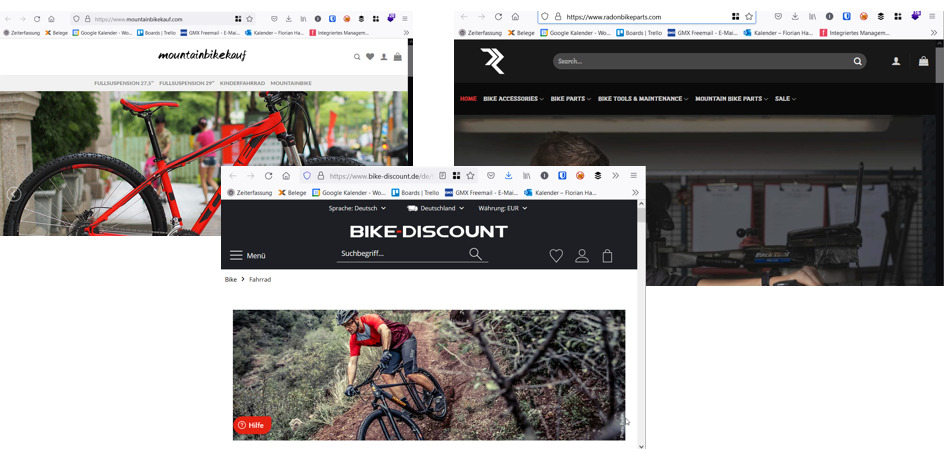This screenshot has height=449, width=952.
Task: Bookmark star in bike-discount address bar
Action: [x=470, y=176]
